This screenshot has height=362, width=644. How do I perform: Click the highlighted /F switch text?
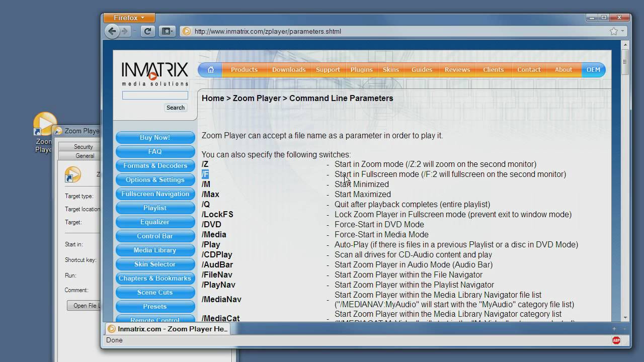pos(205,174)
